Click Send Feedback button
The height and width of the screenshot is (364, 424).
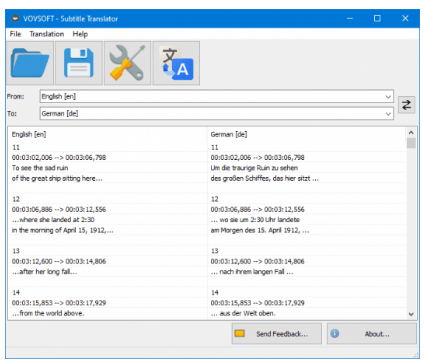(277, 333)
